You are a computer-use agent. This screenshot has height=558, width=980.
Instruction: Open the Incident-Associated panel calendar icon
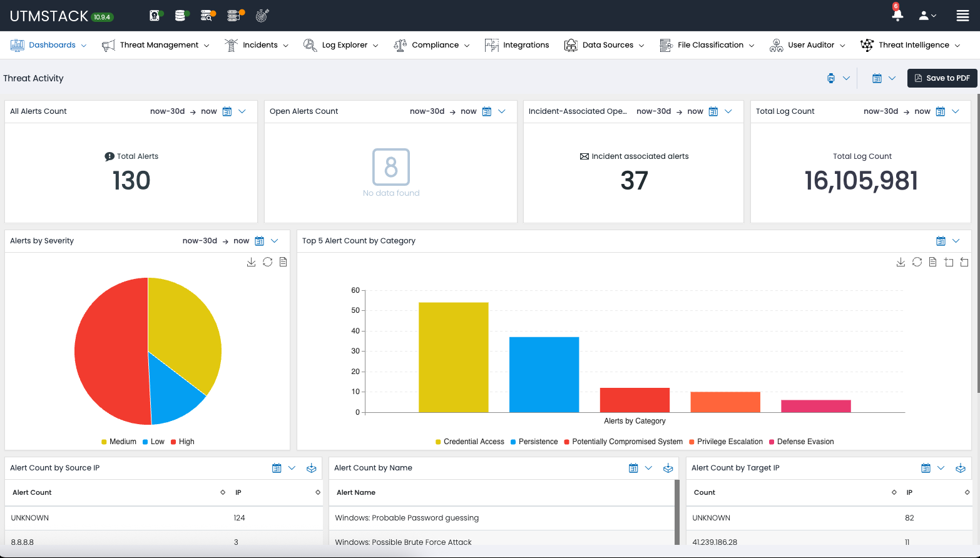(713, 111)
